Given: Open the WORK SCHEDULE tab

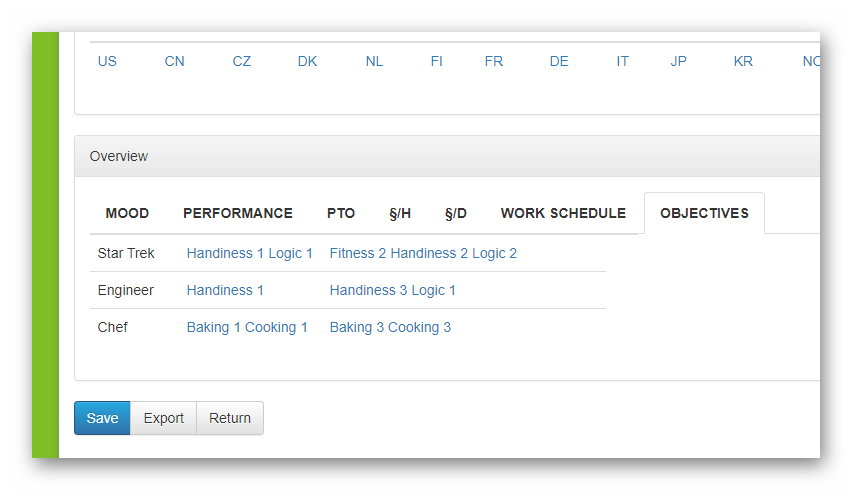Looking at the screenshot, I should click(563, 213).
